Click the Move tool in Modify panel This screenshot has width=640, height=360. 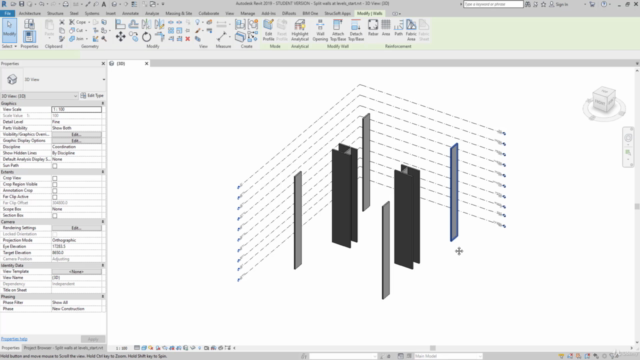pos(120,37)
